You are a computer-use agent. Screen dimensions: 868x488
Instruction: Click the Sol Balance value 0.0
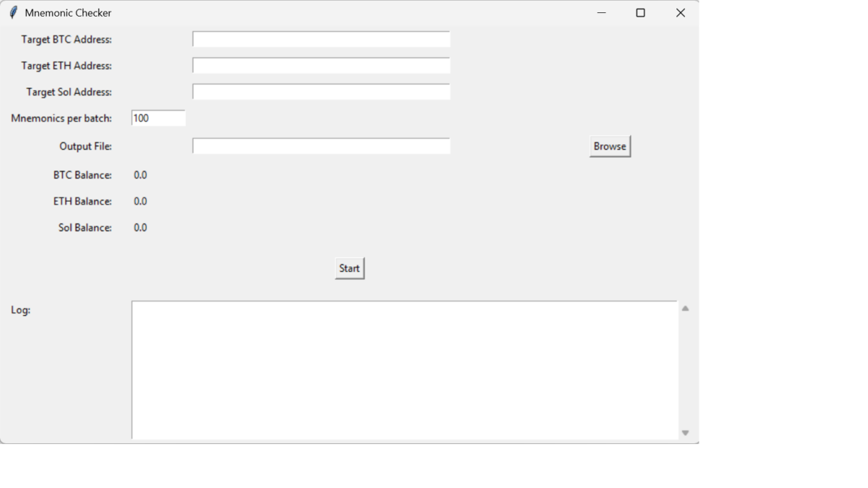140,228
